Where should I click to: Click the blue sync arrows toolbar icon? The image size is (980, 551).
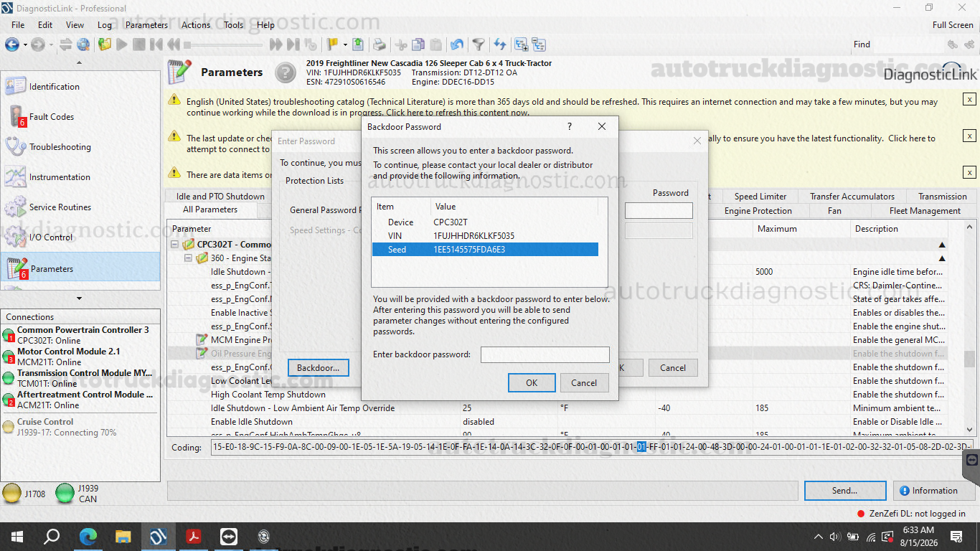500,44
